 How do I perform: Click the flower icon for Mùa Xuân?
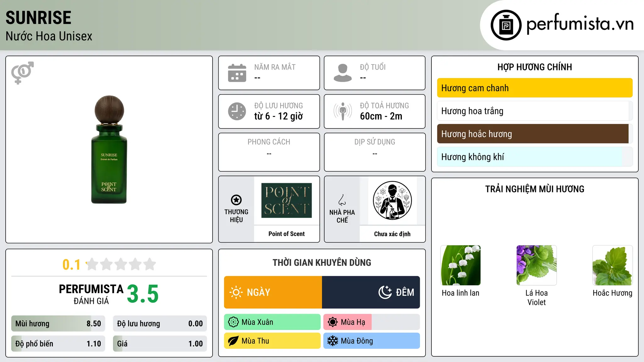[233, 322]
